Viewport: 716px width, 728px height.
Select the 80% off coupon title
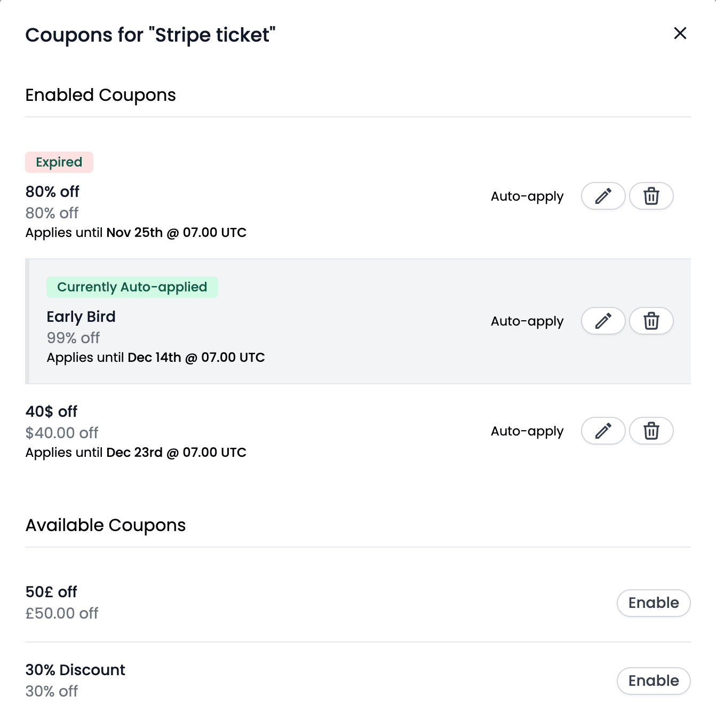click(52, 192)
